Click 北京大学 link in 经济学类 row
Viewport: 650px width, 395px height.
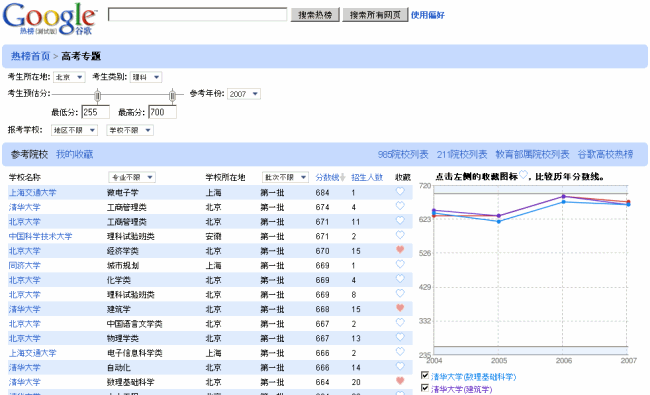click(24, 251)
